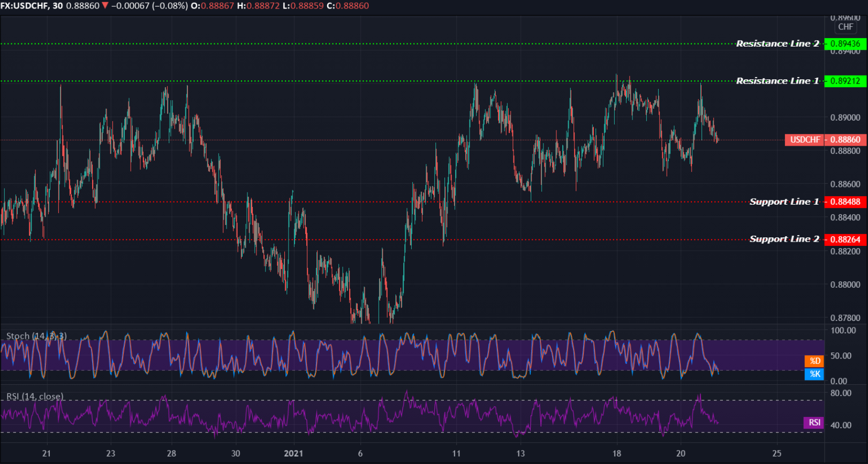Select the low price value L:0.88859
Viewport: 868px width, 464px height.
[x=304, y=6]
